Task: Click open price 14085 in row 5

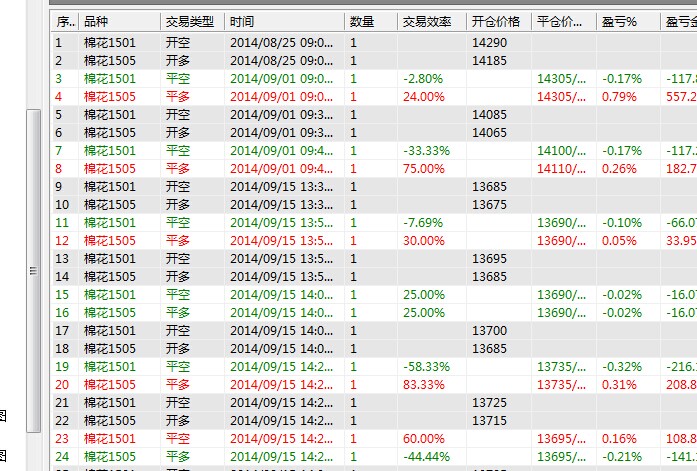Action: pyautogui.click(x=489, y=115)
